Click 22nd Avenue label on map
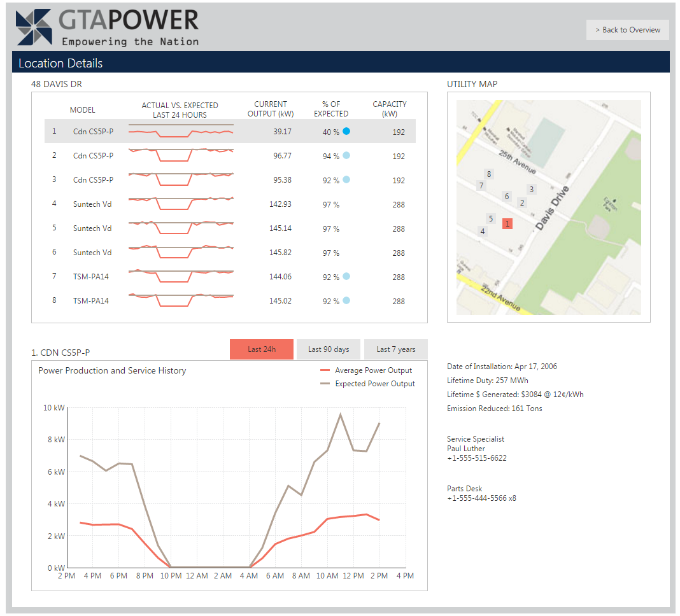 (500, 297)
